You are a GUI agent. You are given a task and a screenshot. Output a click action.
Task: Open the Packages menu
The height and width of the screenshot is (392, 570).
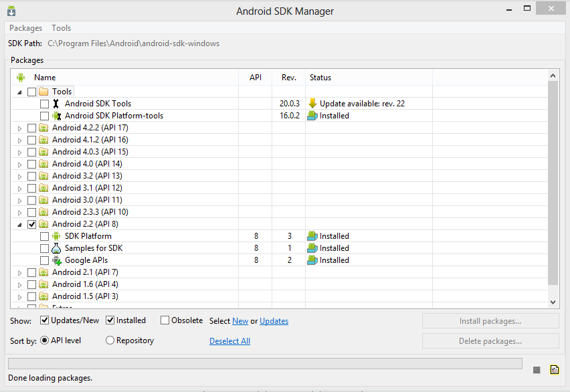coord(25,28)
